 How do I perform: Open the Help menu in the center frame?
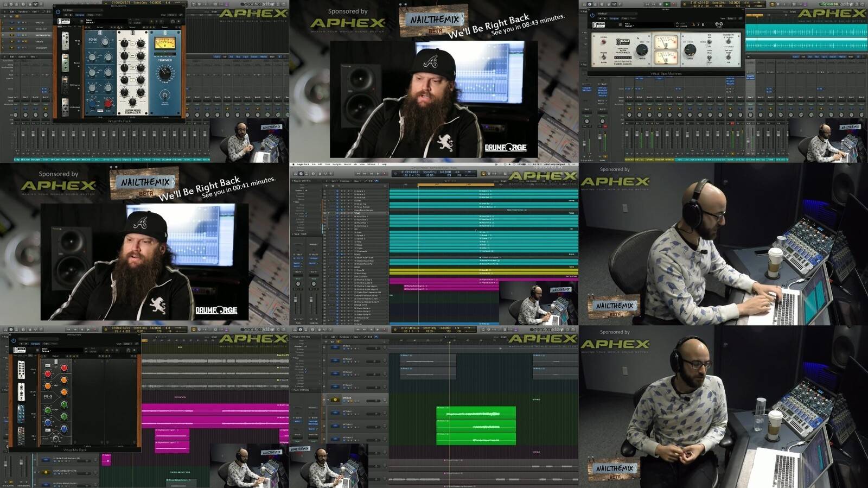[385, 164]
